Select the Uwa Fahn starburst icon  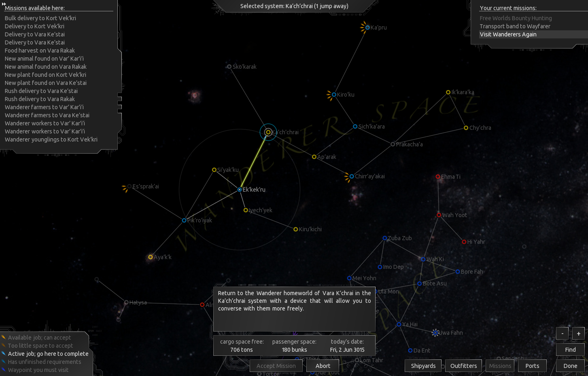(435, 333)
